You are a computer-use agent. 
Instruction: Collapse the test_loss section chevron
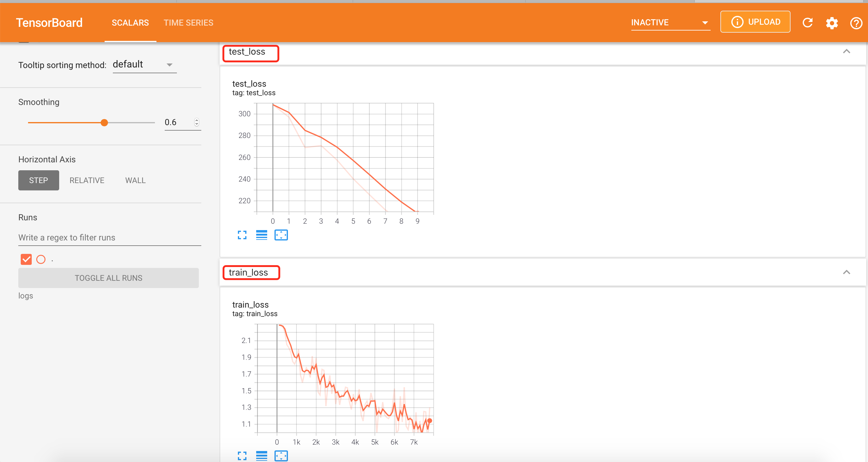[x=846, y=51]
